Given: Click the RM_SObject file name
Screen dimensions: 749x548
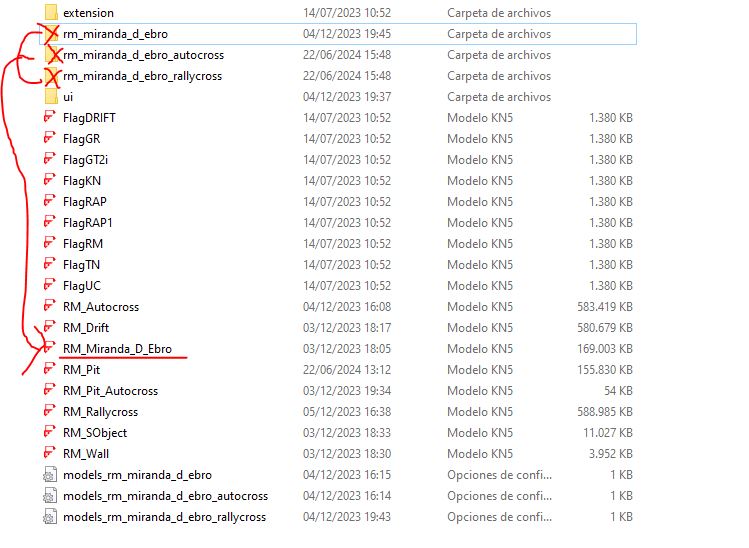Looking at the screenshot, I should [95, 433].
